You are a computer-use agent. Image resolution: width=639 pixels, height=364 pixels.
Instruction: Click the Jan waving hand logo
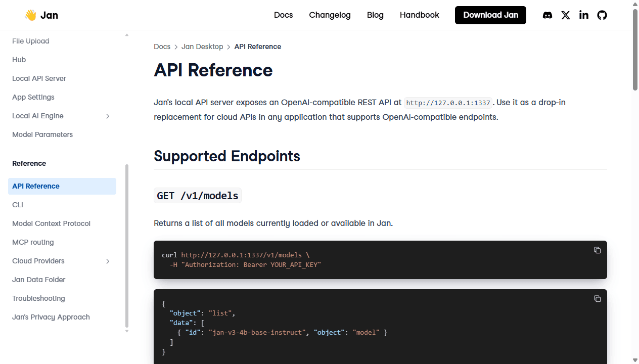pos(30,15)
